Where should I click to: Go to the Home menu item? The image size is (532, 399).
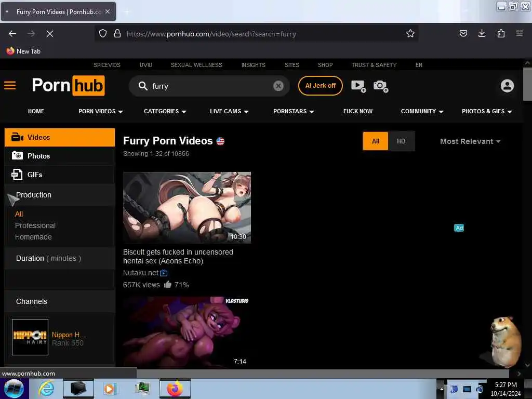[36, 111]
